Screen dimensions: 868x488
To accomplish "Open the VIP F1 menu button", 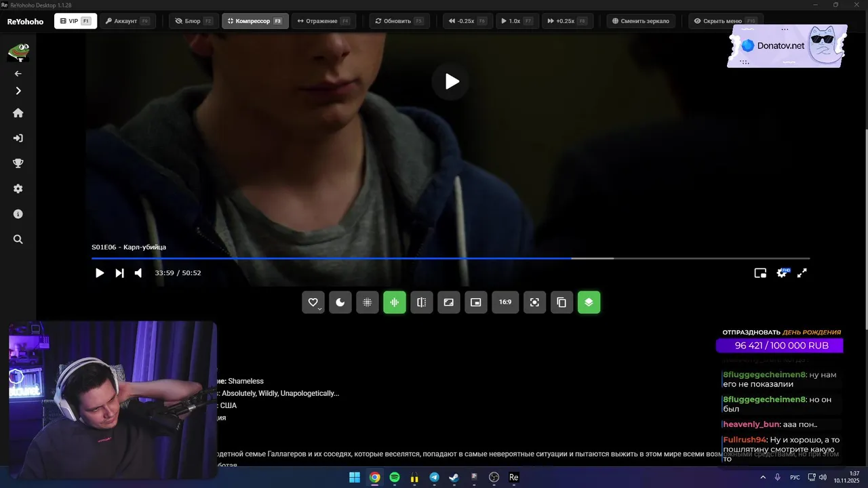I will [75, 21].
